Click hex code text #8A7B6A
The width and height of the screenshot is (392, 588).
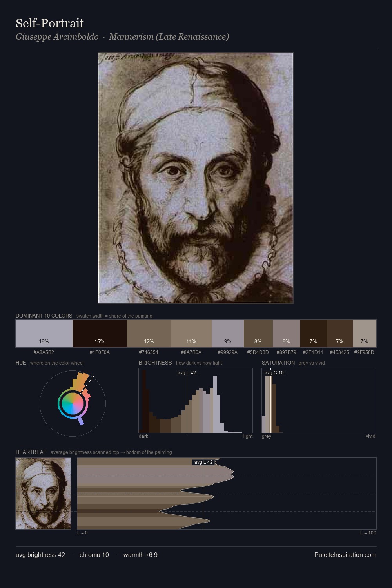pyautogui.click(x=191, y=352)
